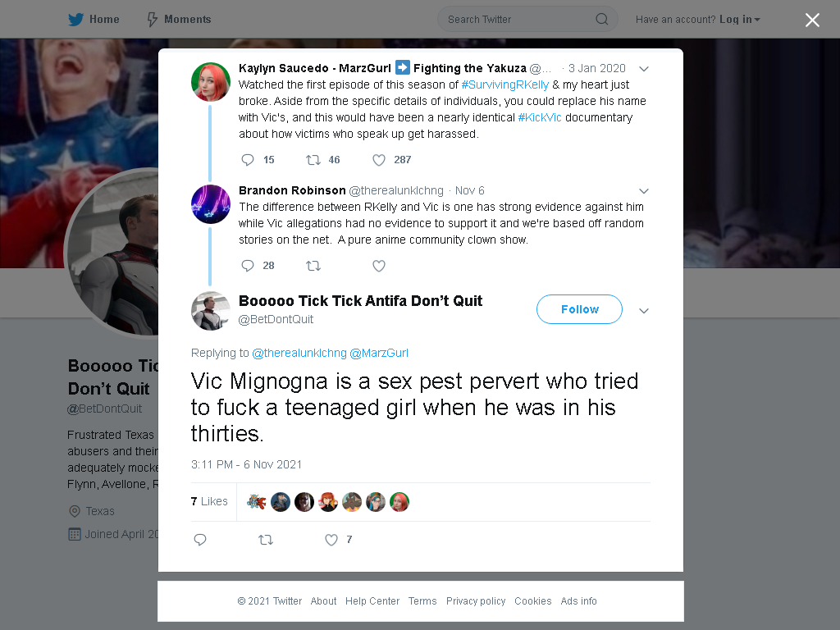
Task: Click the reply icon under Kaylyn's tweet
Action: (248, 160)
